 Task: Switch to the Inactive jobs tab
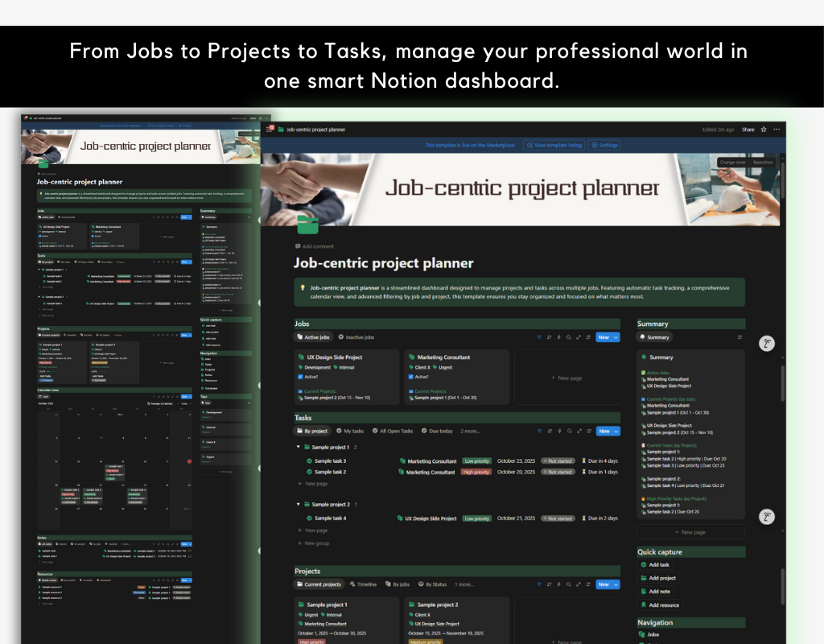point(356,337)
